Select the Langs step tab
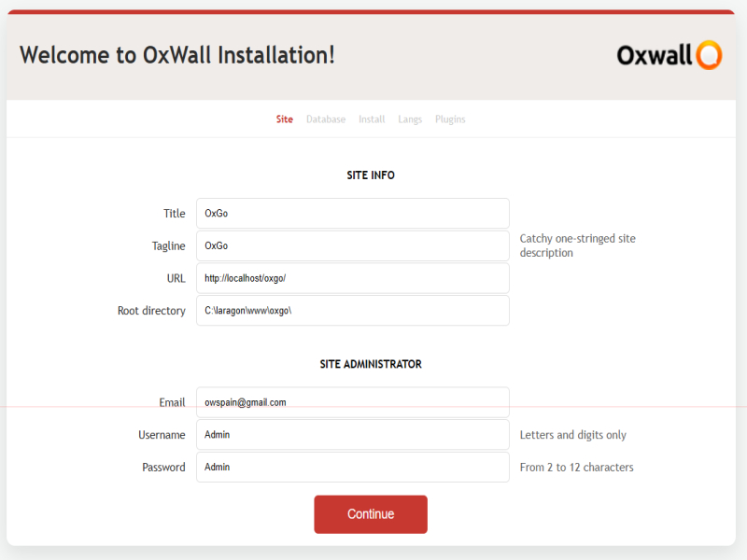747x560 pixels. pyautogui.click(x=410, y=119)
